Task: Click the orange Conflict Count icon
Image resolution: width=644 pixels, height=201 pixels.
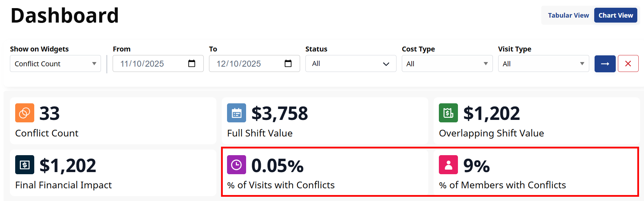Action: pos(25,113)
